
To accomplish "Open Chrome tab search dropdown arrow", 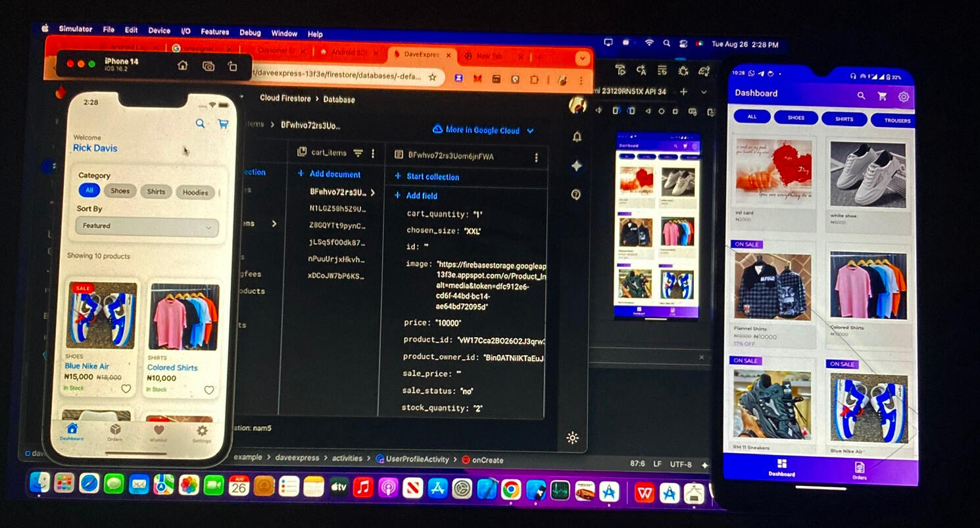I will 581,59.
